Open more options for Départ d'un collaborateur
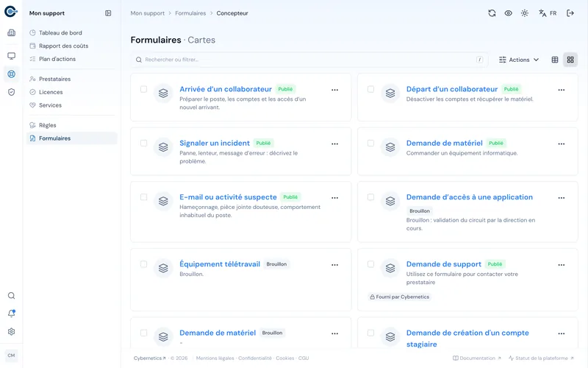 tap(561, 90)
